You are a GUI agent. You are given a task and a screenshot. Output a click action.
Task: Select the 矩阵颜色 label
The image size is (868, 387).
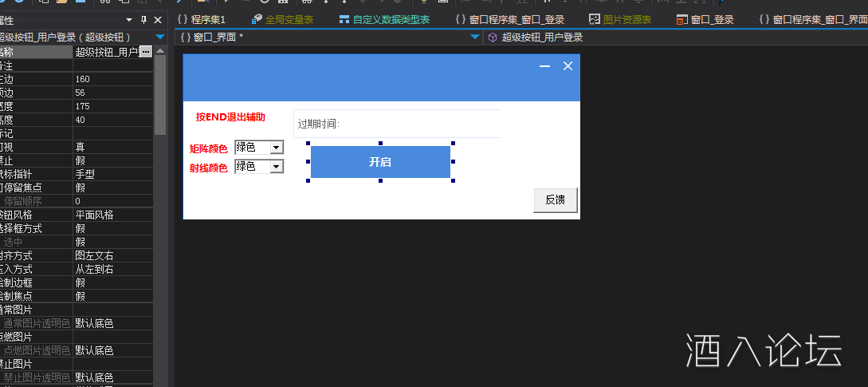208,148
